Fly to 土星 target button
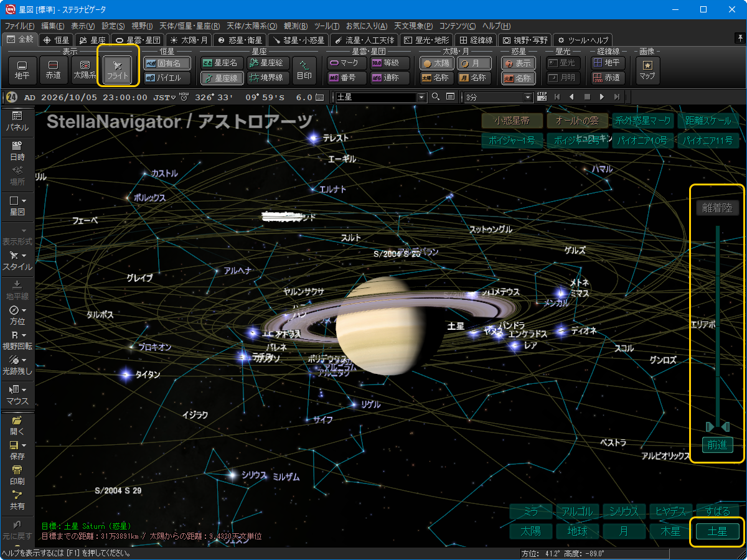The height and width of the screenshot is (560, 747). 717,531
